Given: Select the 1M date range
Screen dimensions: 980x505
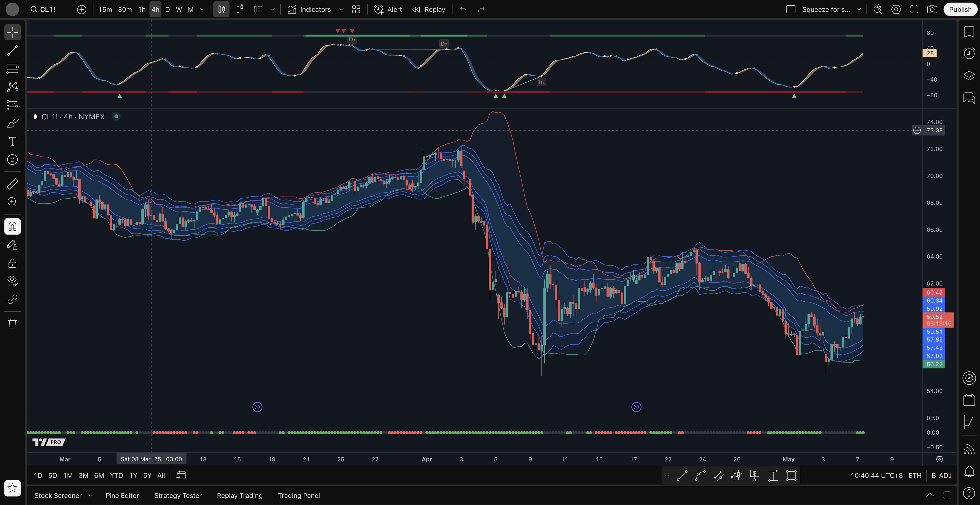Looking at the screenshot, I should click(68, 475).
